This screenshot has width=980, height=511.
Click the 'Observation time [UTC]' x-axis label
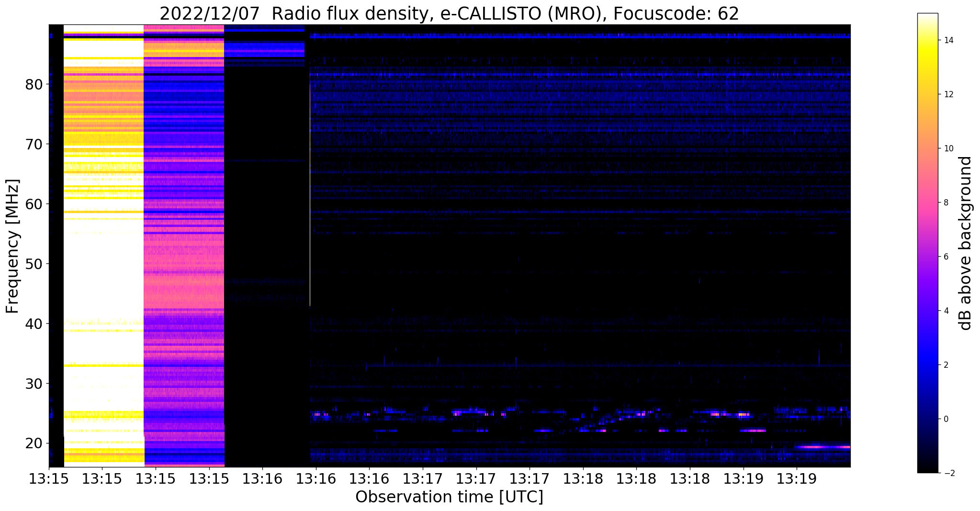pyautogui.click(x=449, y=497)
